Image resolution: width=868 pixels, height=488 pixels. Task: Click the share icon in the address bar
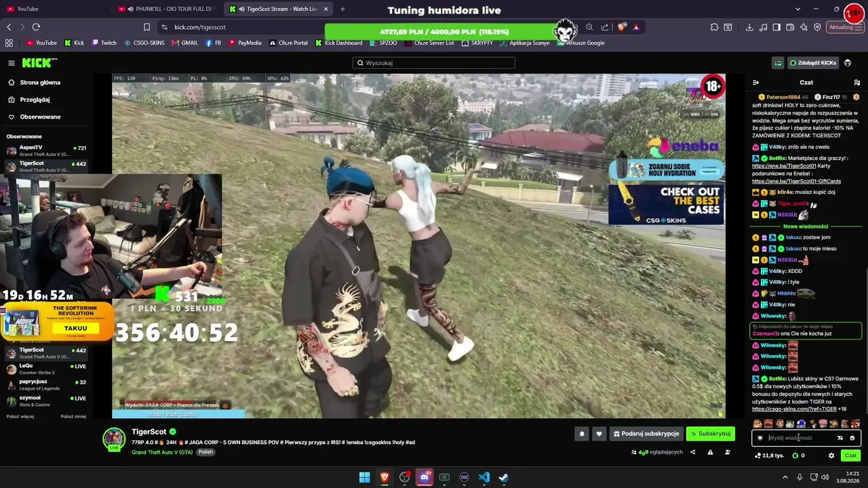coord(604,27)
